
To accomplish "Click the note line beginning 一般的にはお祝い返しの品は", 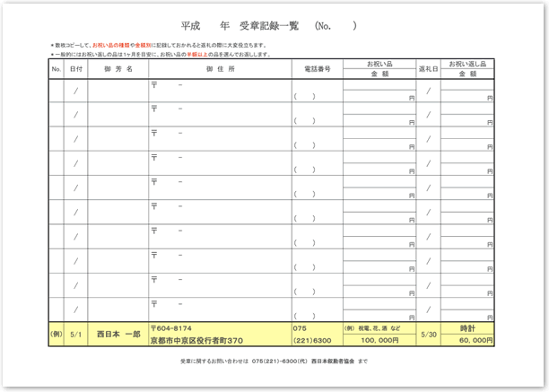I will (x=161, y=54).
